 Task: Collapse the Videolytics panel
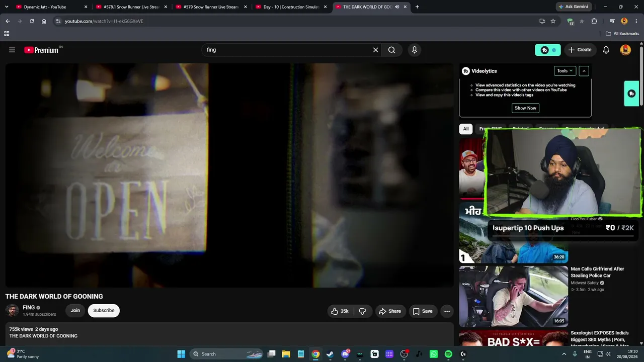point(584,71)
